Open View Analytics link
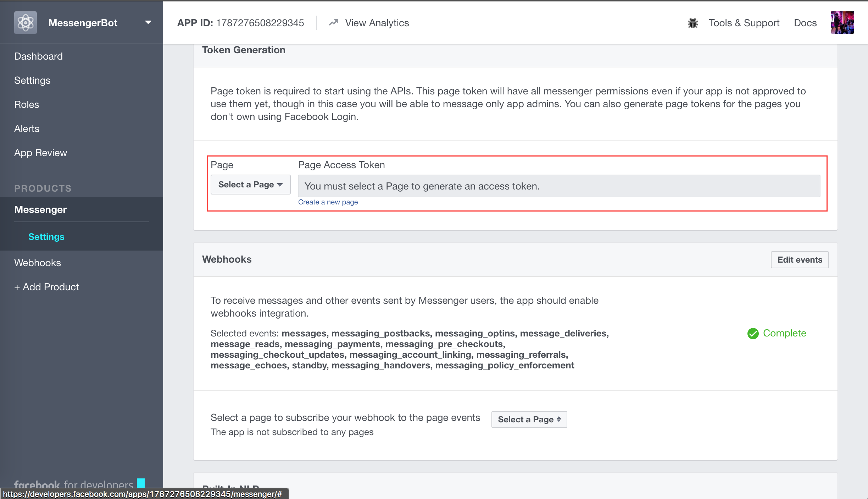 pos(377,23)
